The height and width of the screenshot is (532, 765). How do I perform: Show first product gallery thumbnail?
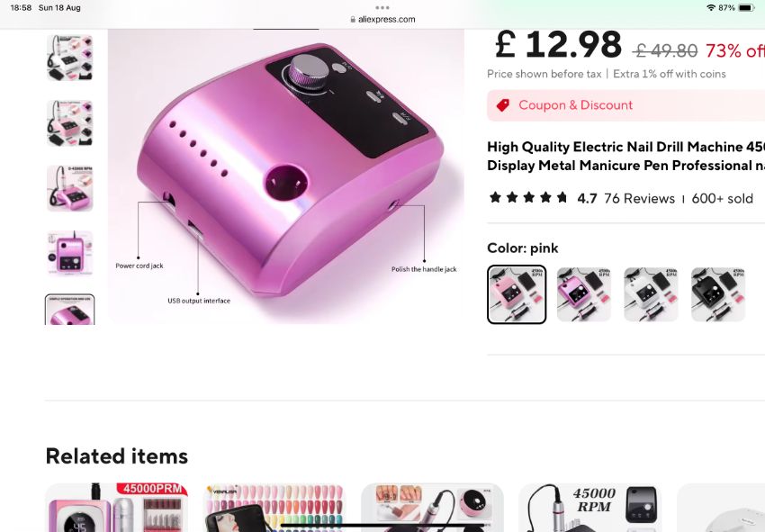point(70,58)
